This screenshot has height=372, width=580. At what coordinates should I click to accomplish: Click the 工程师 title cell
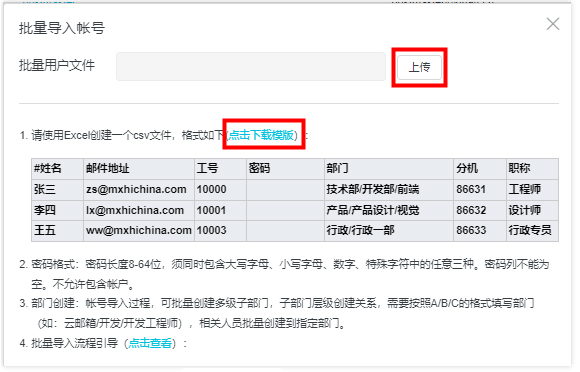pyautogui.click(x=532, y=190)
